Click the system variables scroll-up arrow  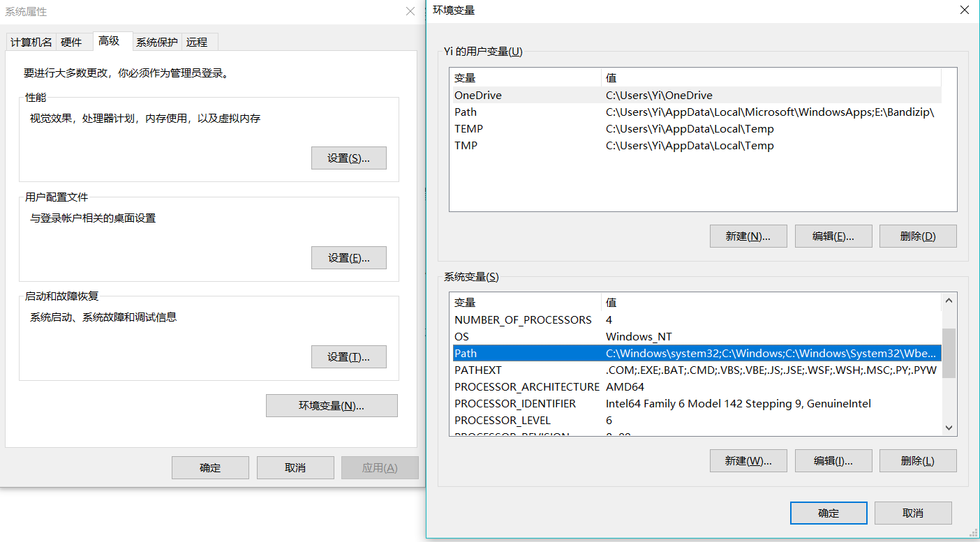click(x=949, y=301)
